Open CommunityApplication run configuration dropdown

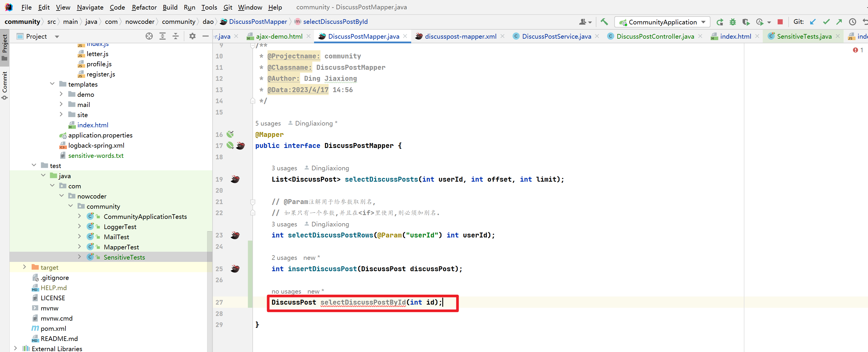(662, 22)
